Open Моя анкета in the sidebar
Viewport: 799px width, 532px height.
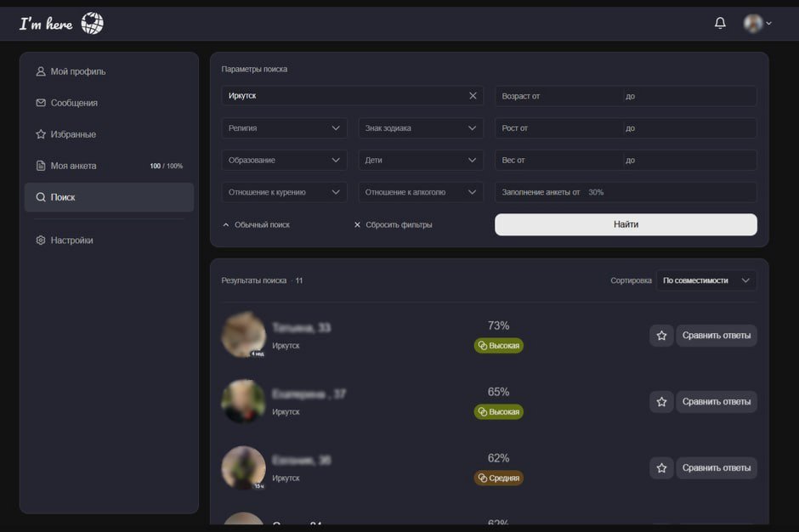pyautogui.click(x=109, y=166)
